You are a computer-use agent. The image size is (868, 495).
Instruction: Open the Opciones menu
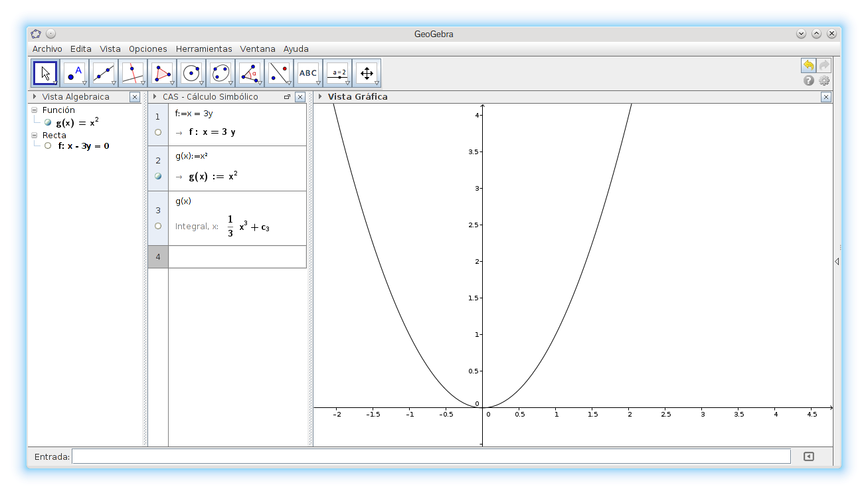(x=148, y=49)
